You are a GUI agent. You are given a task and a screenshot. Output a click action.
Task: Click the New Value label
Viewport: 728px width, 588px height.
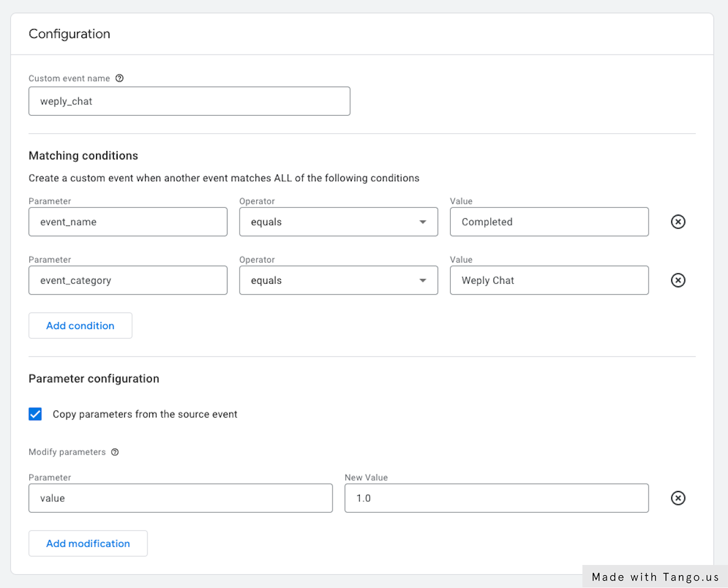pos(366,478)
